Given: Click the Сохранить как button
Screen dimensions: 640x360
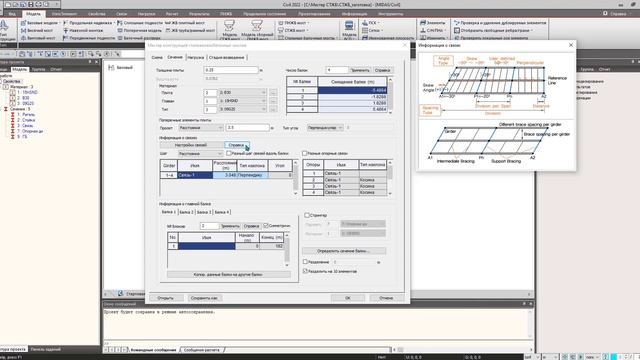Looking at the screenshot, I should point(204,298).
